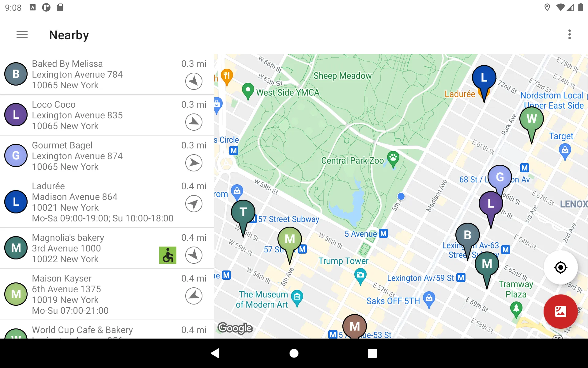Tap navigation arrow for Gourmet Bagel

(x=194, y=163)
